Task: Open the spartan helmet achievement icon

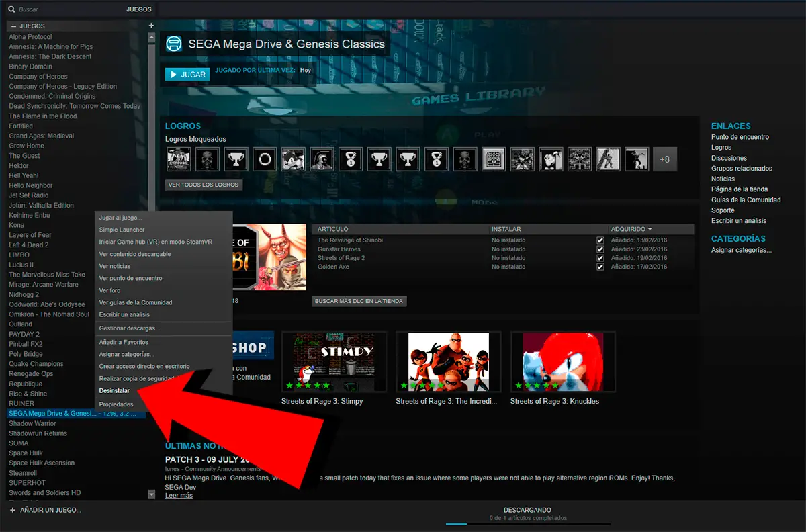Action: (x=322, y=159)
